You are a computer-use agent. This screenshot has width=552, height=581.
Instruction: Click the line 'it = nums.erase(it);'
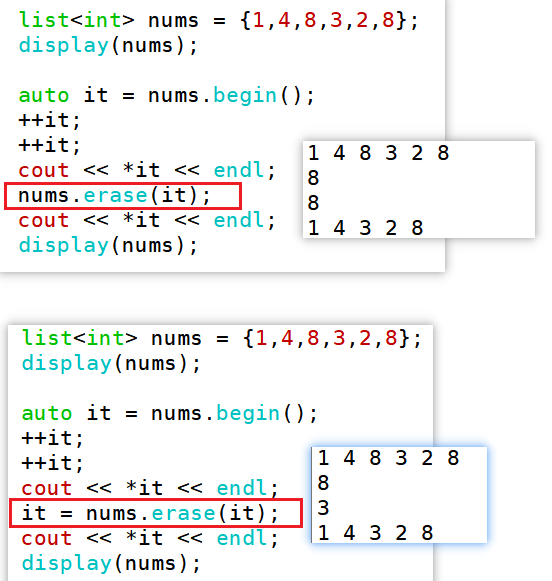pyautogui.click(x=150, y=513)
